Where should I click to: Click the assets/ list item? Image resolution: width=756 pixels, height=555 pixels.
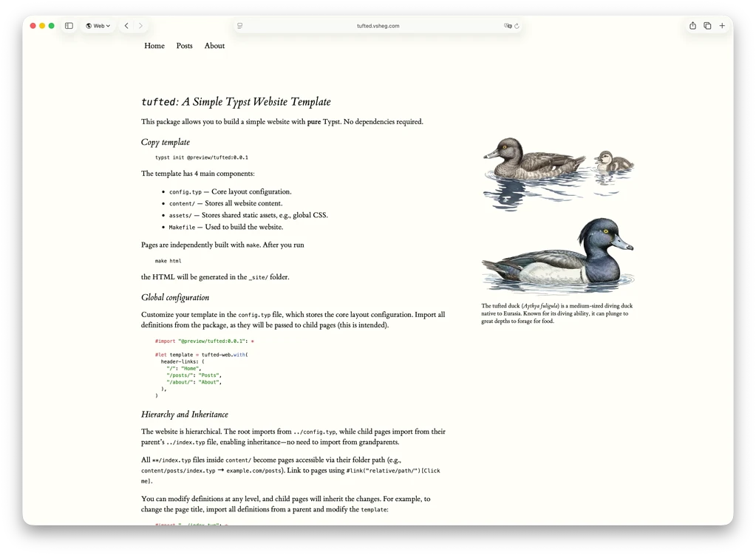248,215
